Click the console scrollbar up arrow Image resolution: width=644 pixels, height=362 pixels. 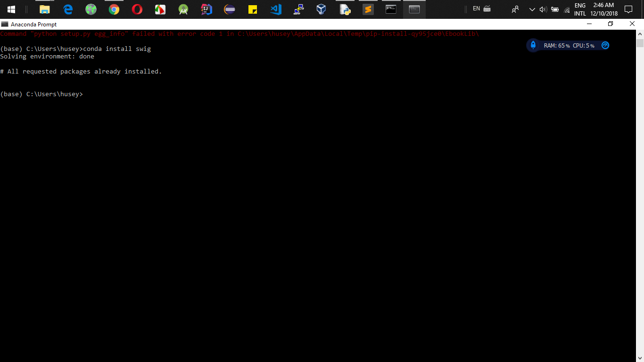(640, 33)
